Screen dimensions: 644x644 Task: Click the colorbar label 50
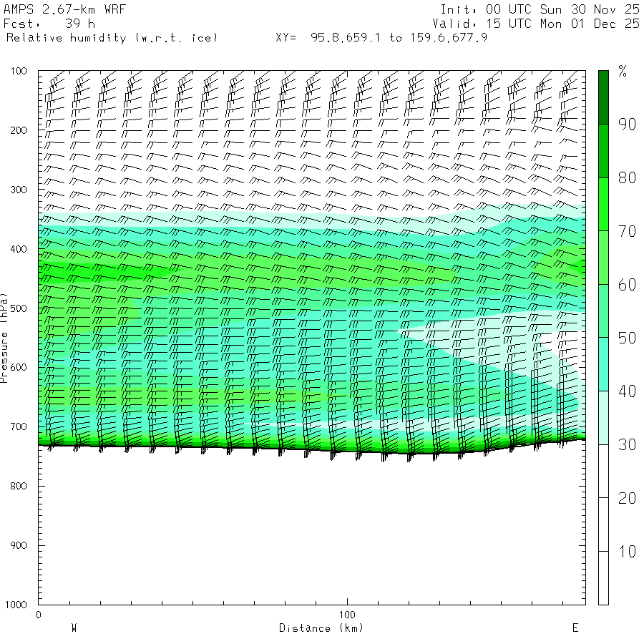pyautogui.click(x=627, y=338)
